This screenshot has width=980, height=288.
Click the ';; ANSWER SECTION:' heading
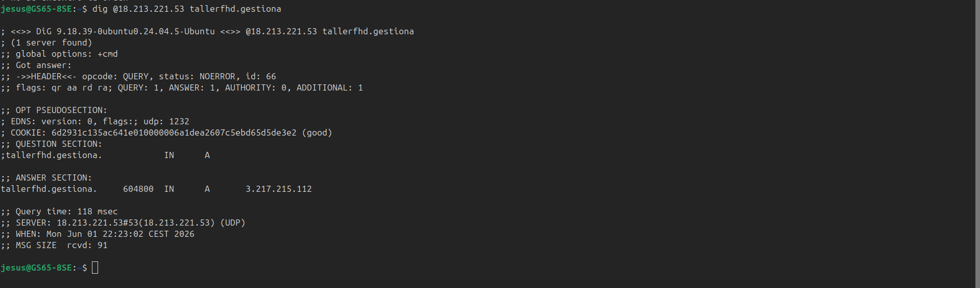(46, 178)
